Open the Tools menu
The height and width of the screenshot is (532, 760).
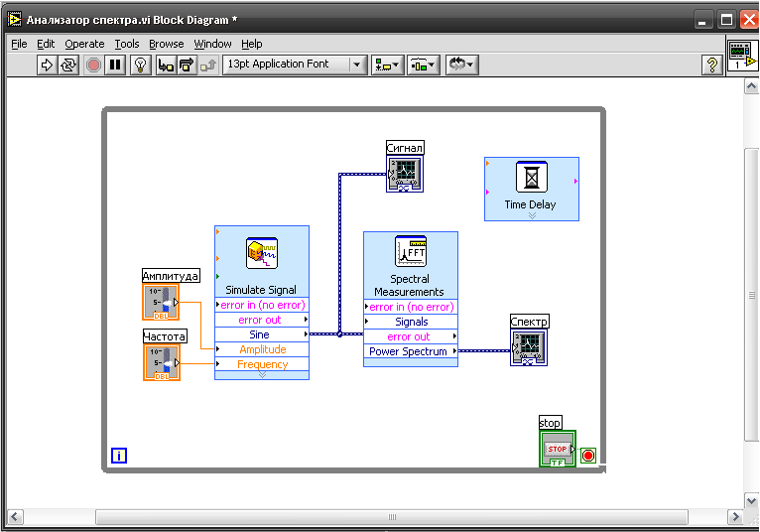[127, 44]
